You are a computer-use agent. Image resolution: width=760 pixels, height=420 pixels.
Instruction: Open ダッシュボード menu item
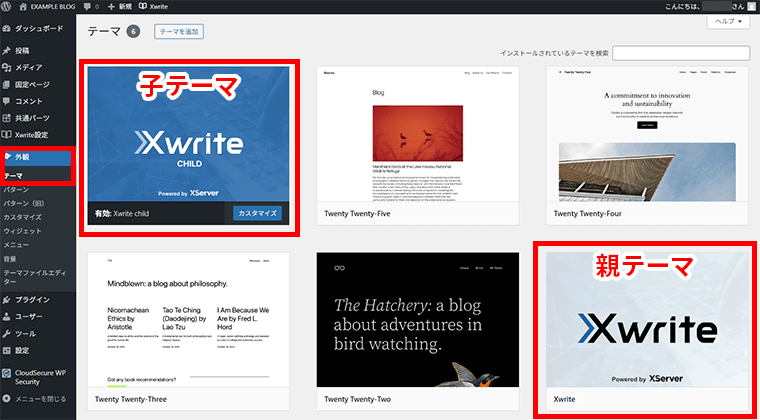pos(38,29)
